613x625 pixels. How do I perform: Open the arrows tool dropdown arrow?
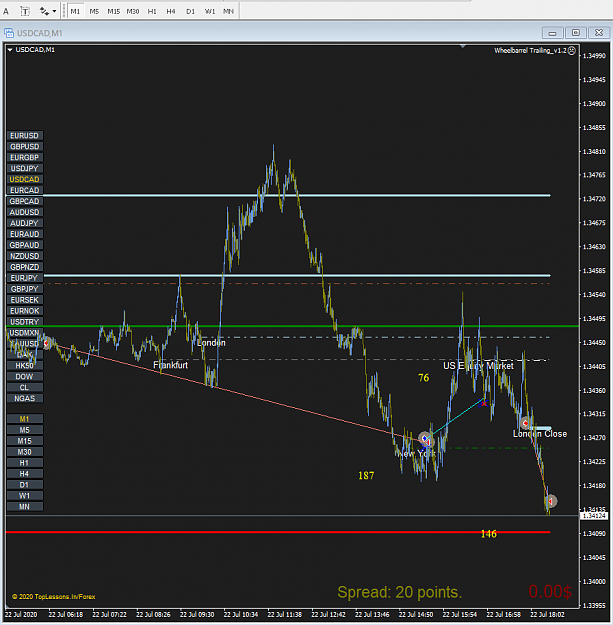point(55,11)
